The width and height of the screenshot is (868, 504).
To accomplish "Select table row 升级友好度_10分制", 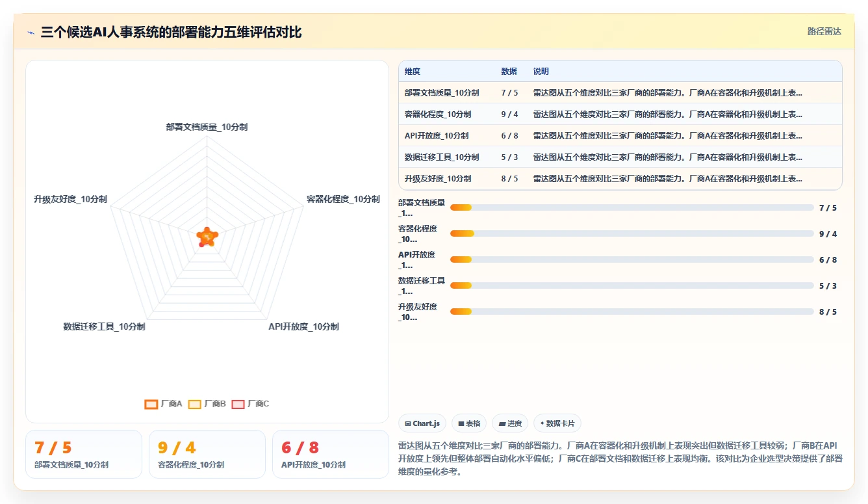I will click(620, 179).
